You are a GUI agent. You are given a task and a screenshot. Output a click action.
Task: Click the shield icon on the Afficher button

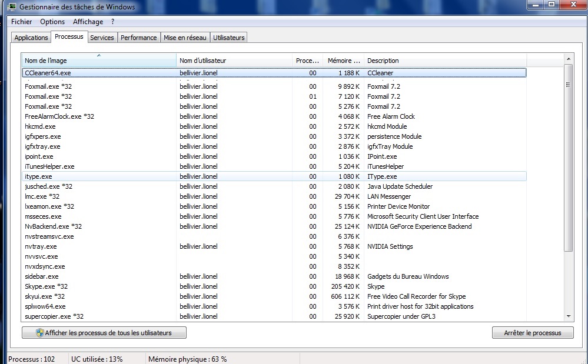40,333
